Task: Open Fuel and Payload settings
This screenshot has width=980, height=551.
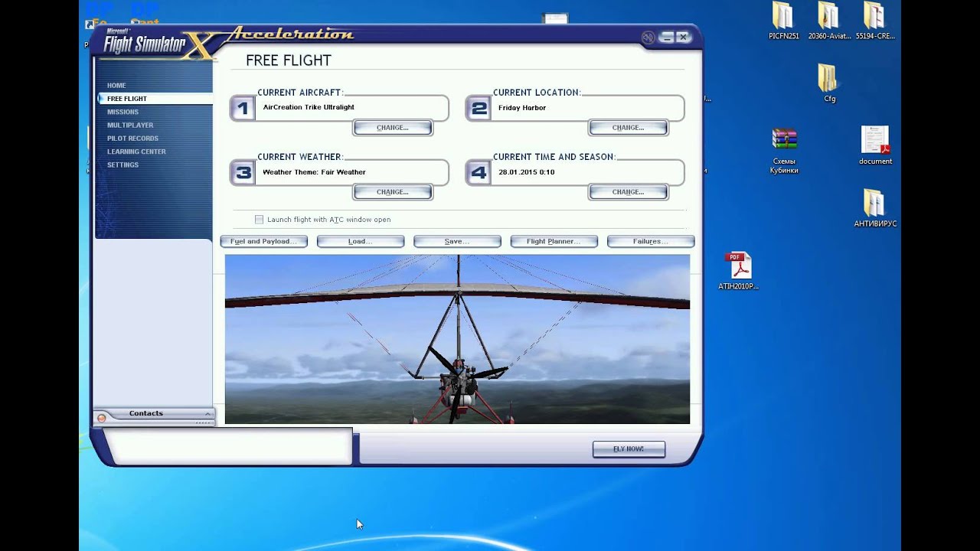Action: pyautogui.click(x=263, y=241)
